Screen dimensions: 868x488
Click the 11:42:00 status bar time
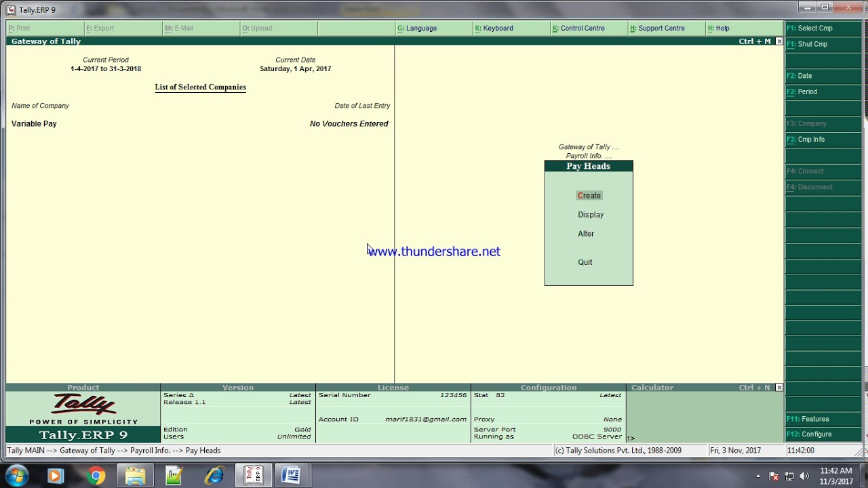pyautogui.click(x=801, y=451)
